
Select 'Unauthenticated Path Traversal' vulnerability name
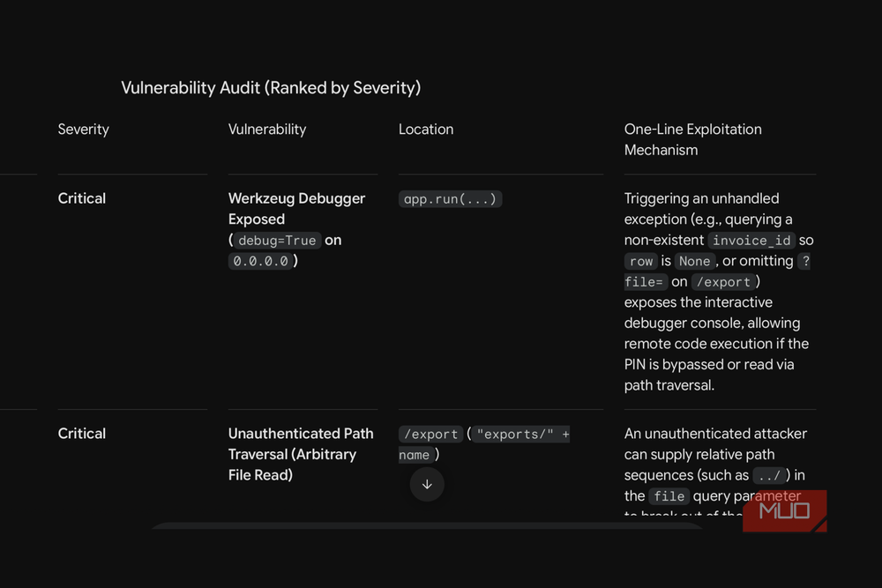(301, 443)
